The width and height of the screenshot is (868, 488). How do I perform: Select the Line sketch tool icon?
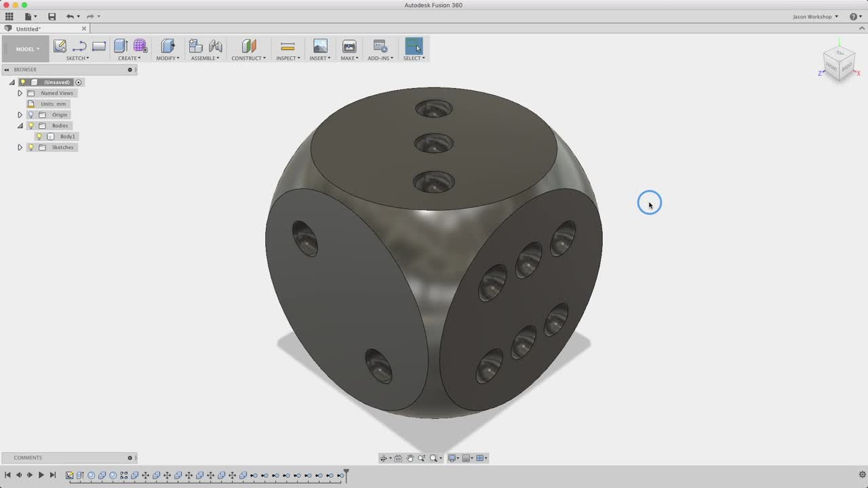click(79, 46)
